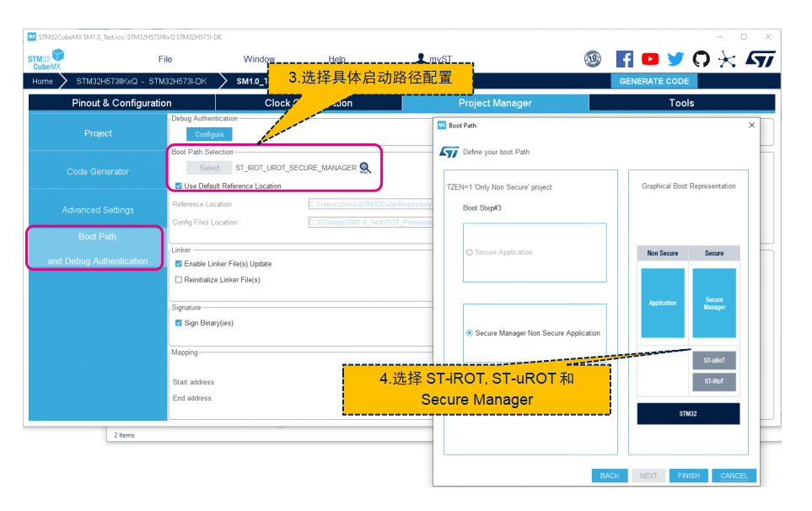Screen dimensions: 812x511
Task: Switch to Pinout & Configuration tab
Action: pyautogui.click(x=121, y=103)
